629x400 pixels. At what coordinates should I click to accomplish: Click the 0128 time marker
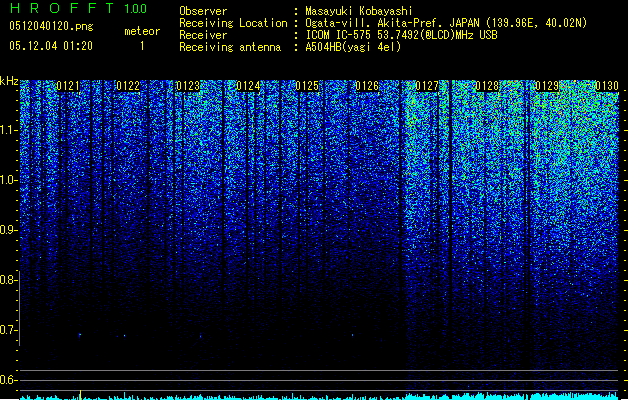point(487,86)
